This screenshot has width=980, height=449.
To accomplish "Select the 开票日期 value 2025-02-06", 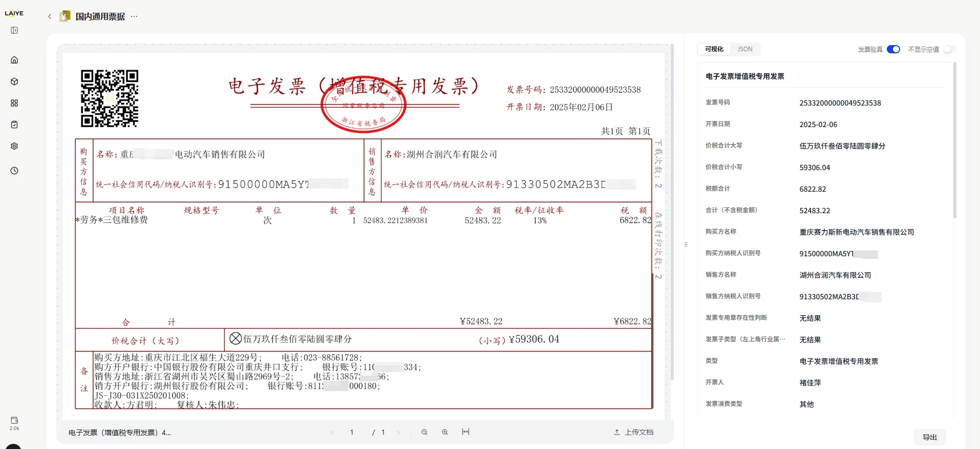I will pyautogui.click(x=818, y=125).
